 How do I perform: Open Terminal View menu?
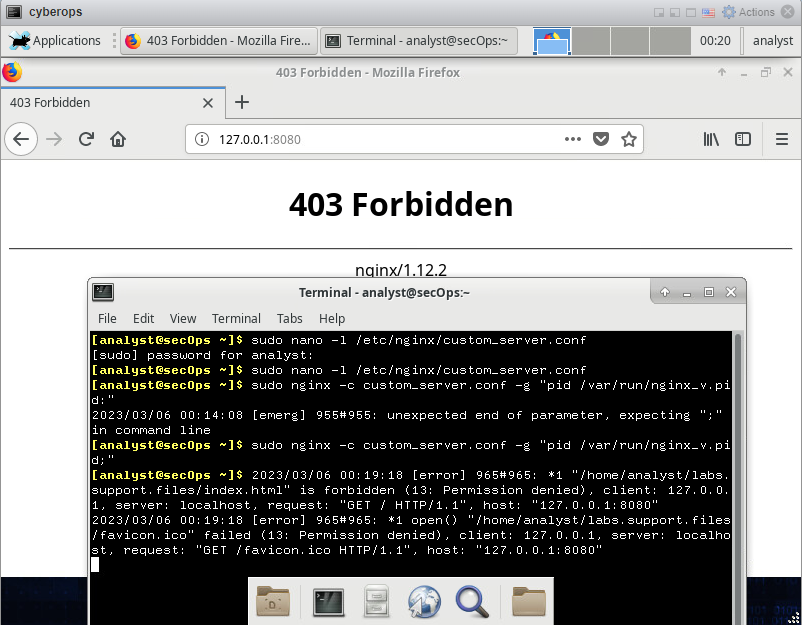click(x=183, y=319)
